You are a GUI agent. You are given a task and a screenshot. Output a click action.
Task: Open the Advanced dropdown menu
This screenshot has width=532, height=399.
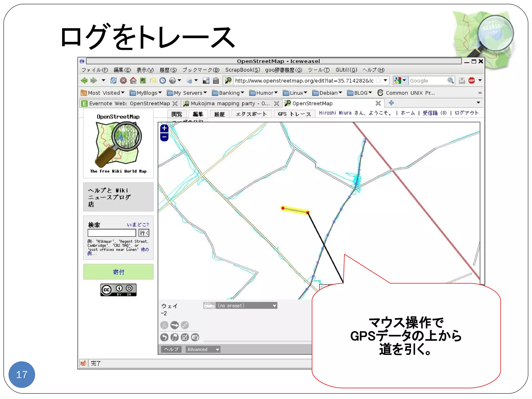203,349
